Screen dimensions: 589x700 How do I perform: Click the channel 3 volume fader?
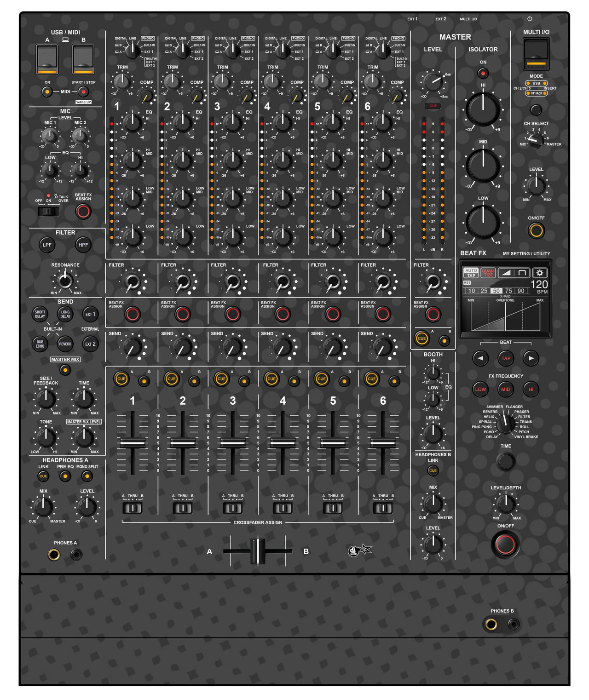234,442
